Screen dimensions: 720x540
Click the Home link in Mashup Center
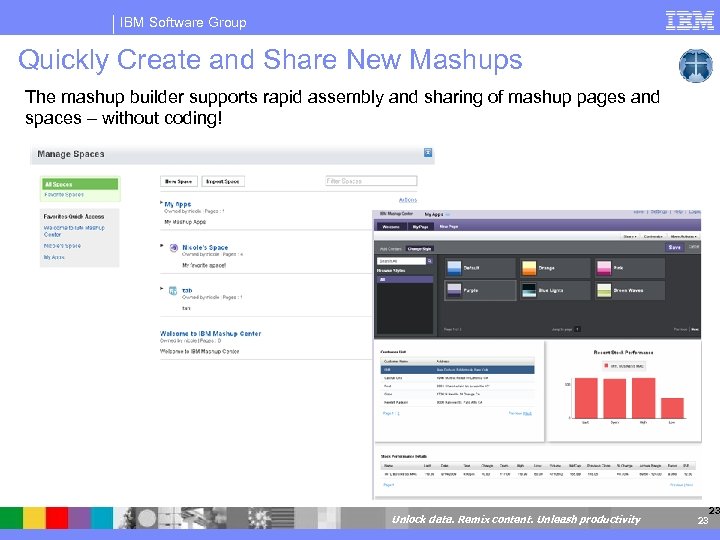point(639,212)
